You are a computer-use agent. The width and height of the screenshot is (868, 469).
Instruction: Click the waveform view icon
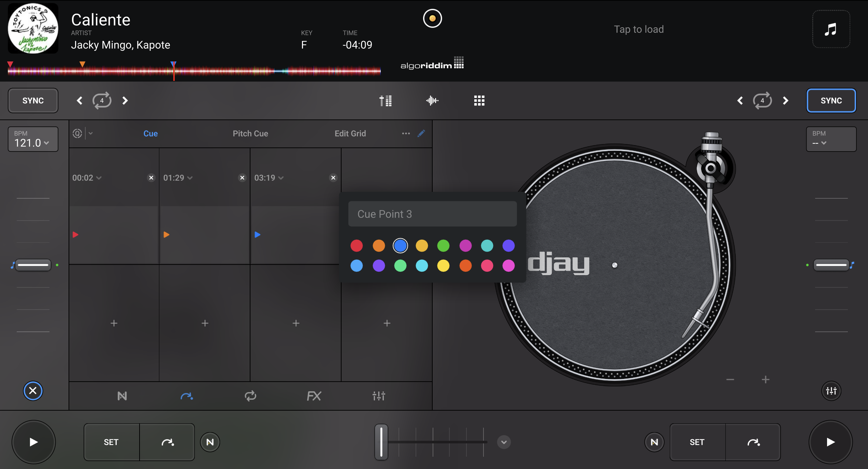[x=432, y=100]
